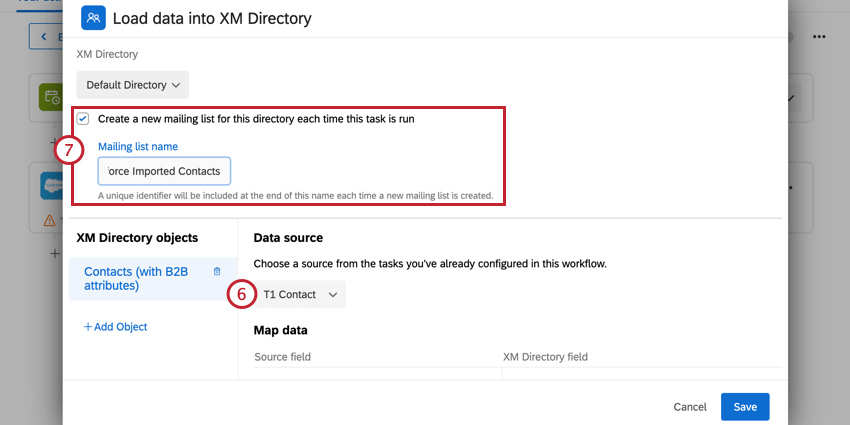Click the Map data heading
The image size is (850, 425).
tap(280, 330)
